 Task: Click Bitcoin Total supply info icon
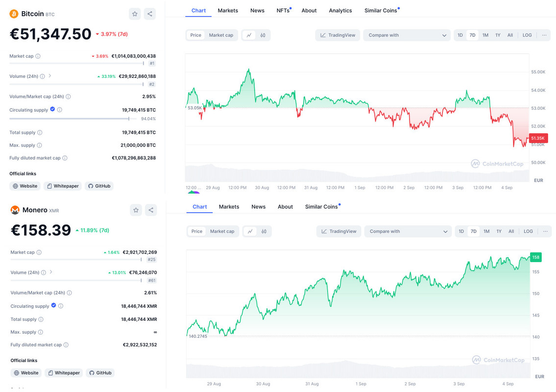pyautogui.click(x=40, y=132)
